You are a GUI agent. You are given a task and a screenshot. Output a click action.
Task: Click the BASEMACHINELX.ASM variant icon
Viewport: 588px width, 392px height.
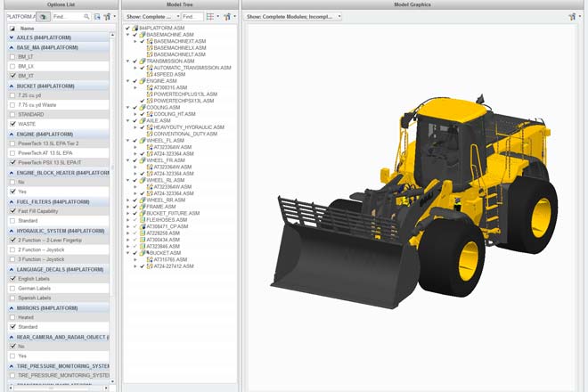pyautogui.click(x=150, y=47)
